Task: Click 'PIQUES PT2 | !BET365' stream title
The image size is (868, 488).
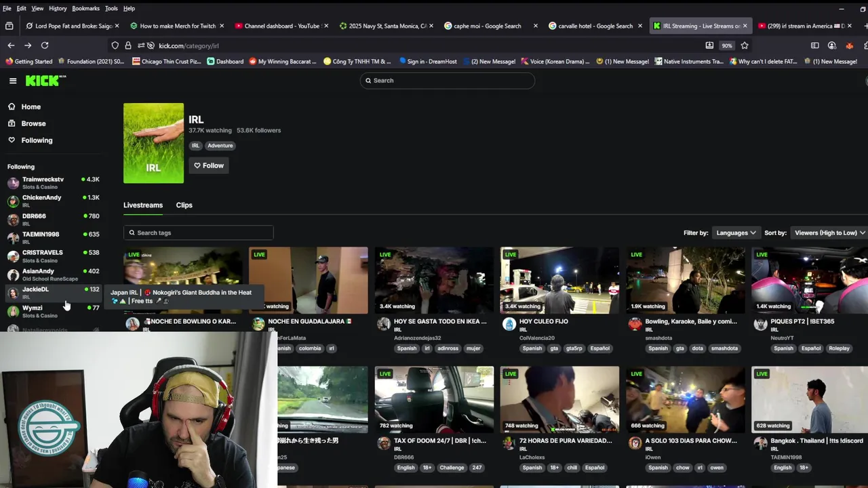Action: [x=802, y=321]
